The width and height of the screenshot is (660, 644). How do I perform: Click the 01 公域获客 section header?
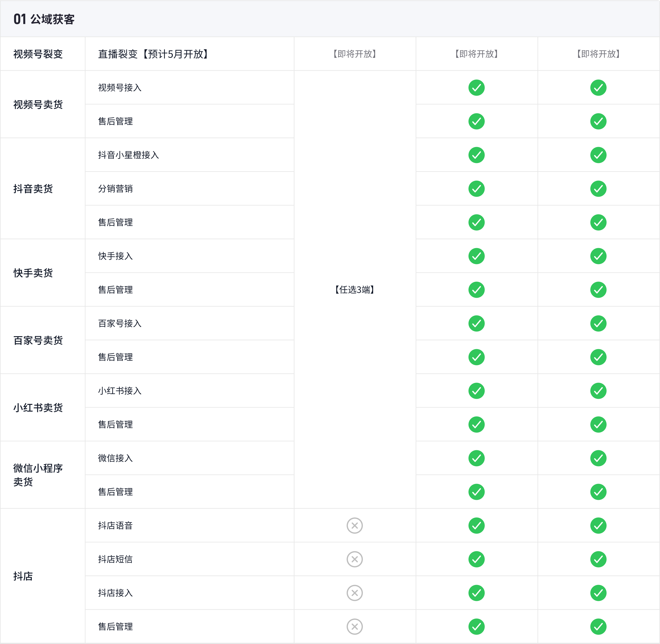44,19
